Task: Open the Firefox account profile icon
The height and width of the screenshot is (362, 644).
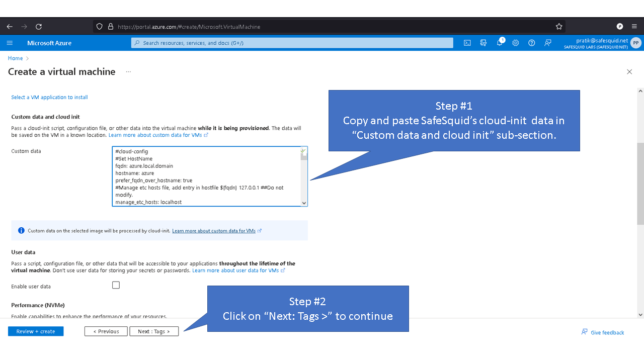Action: pyautogui.click(x=620, y=27)
